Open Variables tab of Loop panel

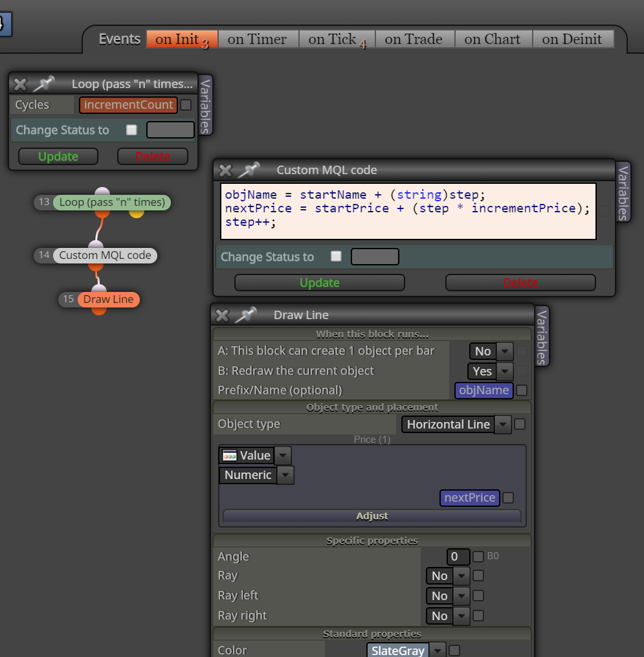pos(205,106)
